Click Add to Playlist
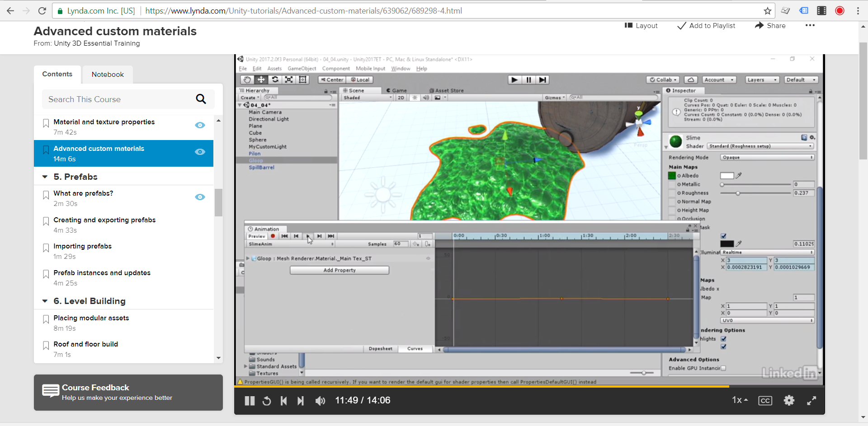 (x=706, y=26)
